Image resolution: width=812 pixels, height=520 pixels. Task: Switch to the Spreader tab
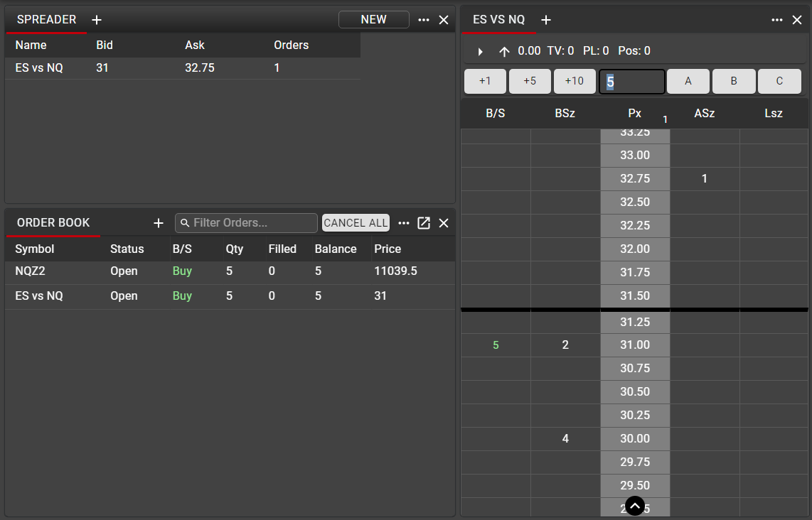tap(46, 20)
